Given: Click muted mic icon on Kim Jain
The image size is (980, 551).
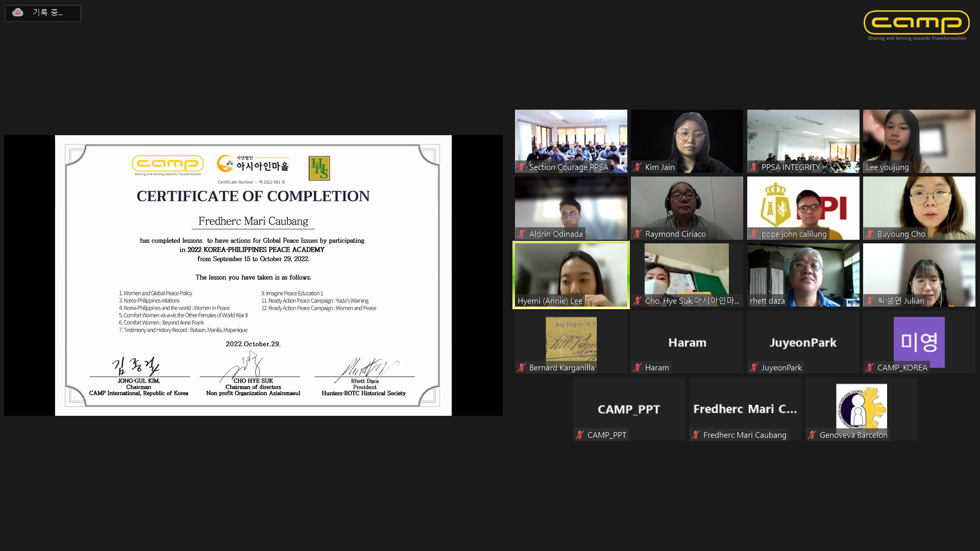Looking at the screenshot, I should click(638, 167).
